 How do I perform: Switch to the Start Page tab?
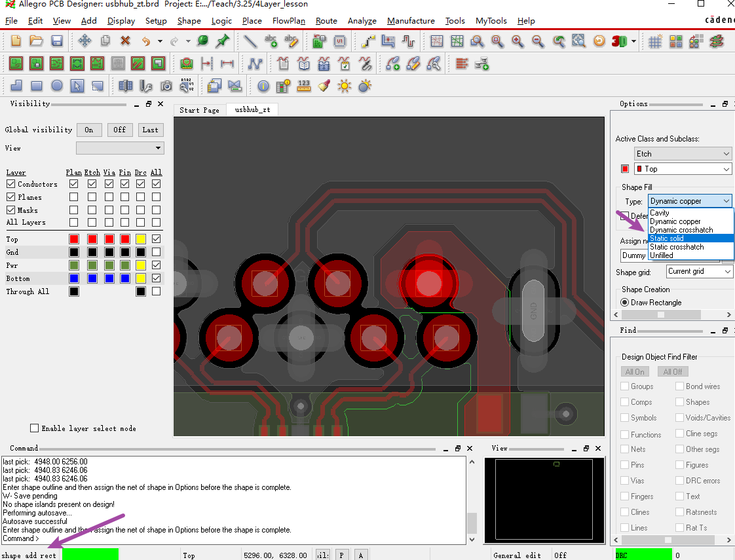[x=199, y=110]
